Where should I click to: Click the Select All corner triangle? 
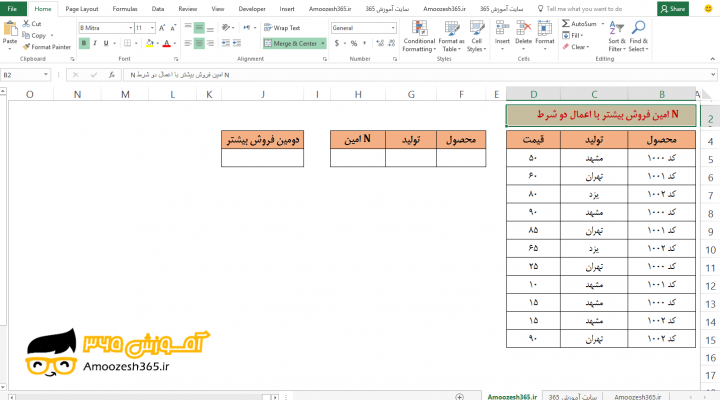707,95
